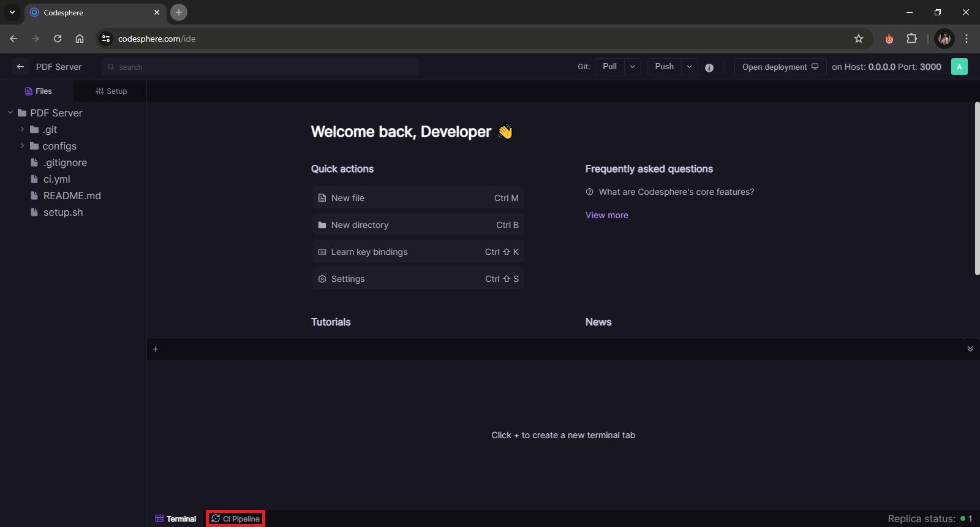View site information icon in address bar

click(106, 39)
